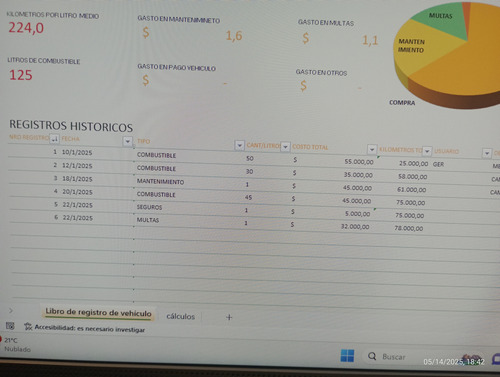Screen dimensions: 500x377
Task: Select the MANTENIMIENTO type cell
Action: 160,182
